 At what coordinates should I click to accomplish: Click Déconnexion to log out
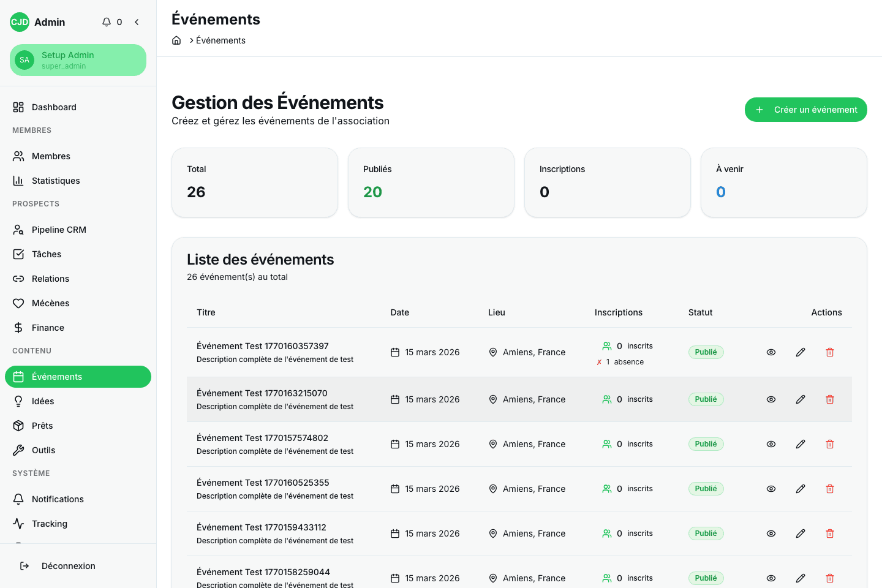tap(78, 566)
